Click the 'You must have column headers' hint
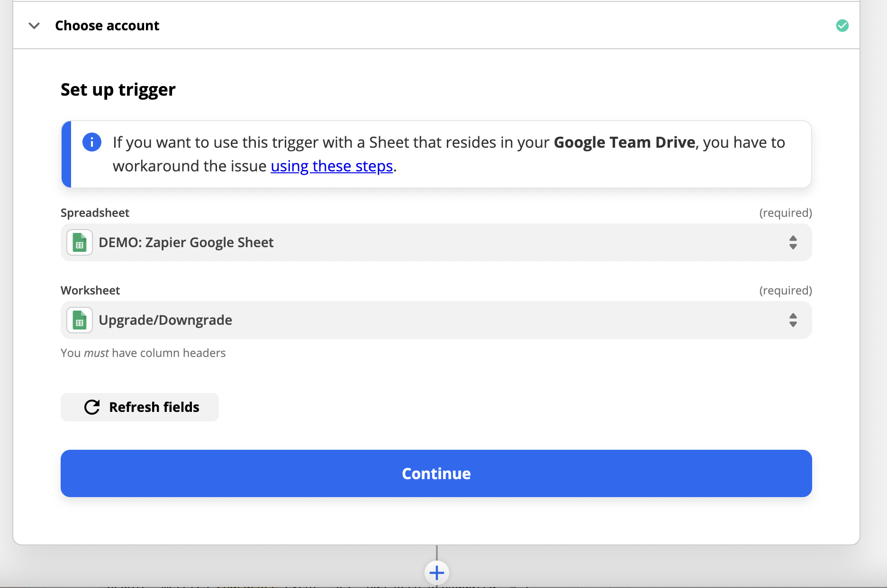This screenshot has height=588, width=887. coord(143,353)
